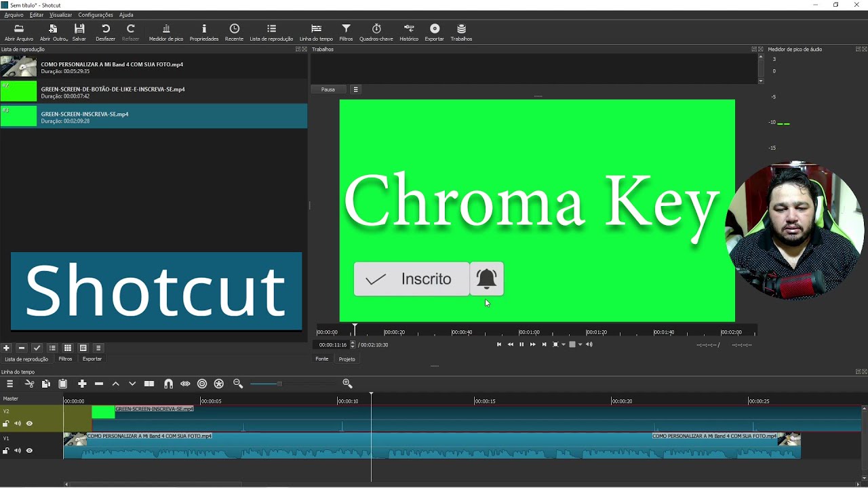This screenshot has height=488, width=868.
Task: Cut clip with timeline scissors icon
Action: (29, 384)
